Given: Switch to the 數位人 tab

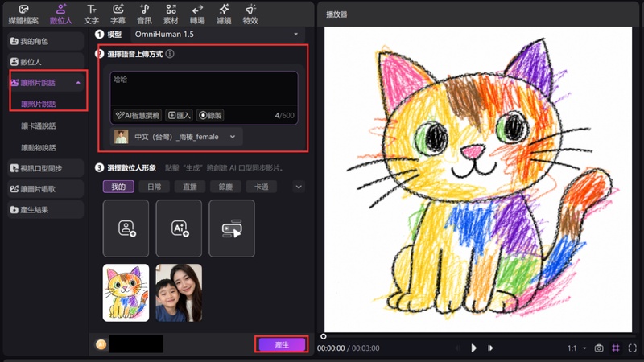Looking at the screenshot, I should click(61, 14).
